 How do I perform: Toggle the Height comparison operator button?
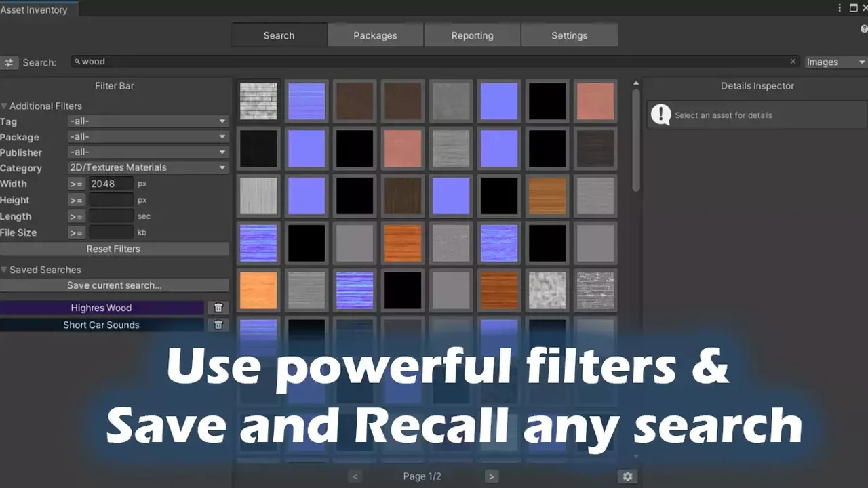[x=76, y=200]
